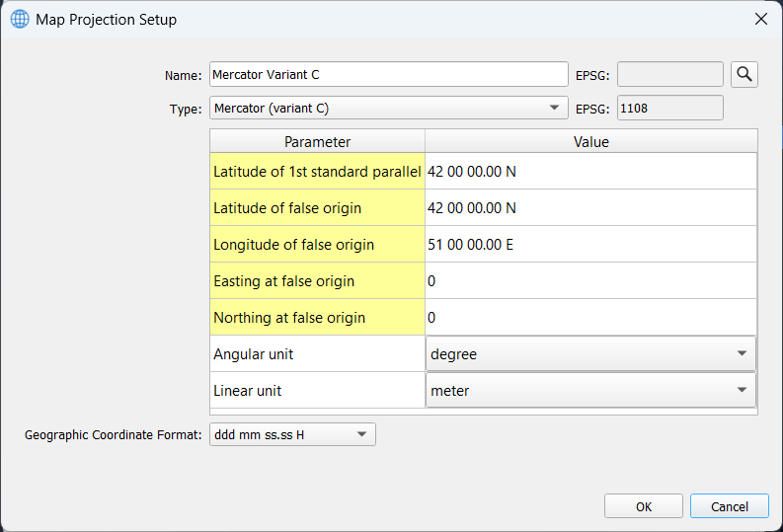Open the projection Type dropdown
The height and width of the screenshot is (532, 783).
[388, 108]
